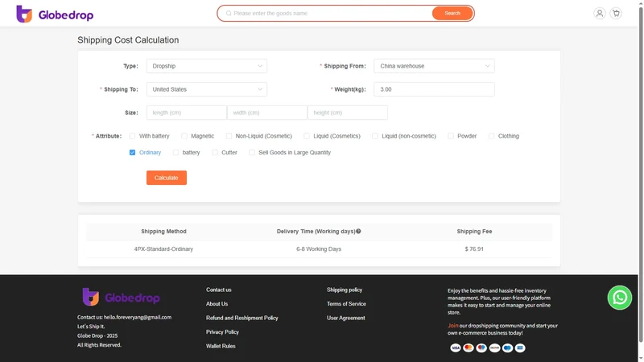The height and width of the screenshot is (362, 644).
Task: Click the red Join link
Action: (x=453, y=326)
